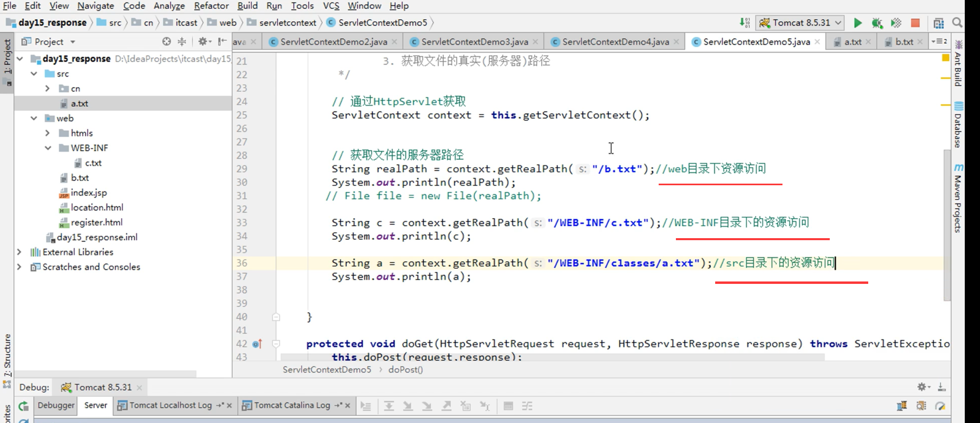Screen dimensions: 980x423
Task: Open the Refactor menu
Action: click(x=211, y=6)
